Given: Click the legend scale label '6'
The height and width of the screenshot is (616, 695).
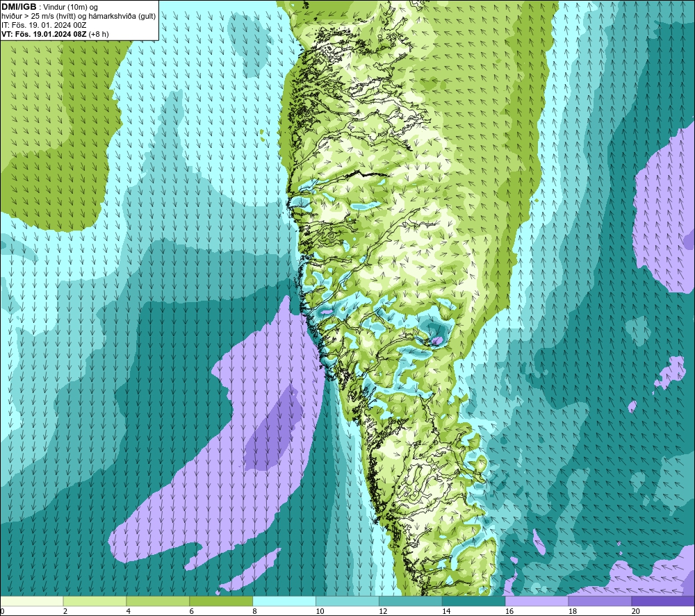Looking at the screenshot, I should click(192, 611).
